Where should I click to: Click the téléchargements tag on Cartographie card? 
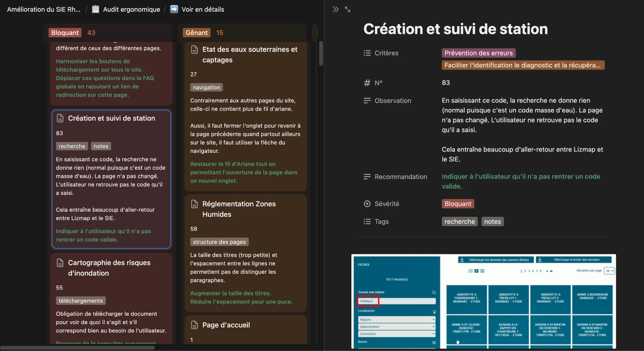[x=81, y=301]
